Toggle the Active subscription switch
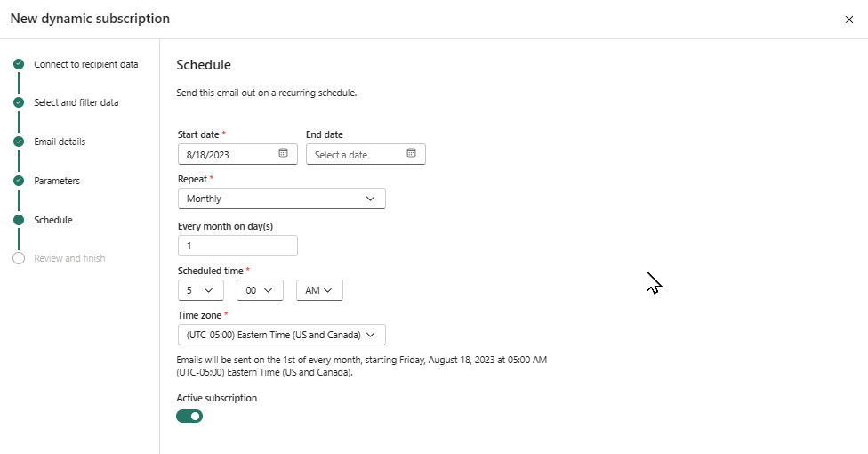 tap(189, 416)
